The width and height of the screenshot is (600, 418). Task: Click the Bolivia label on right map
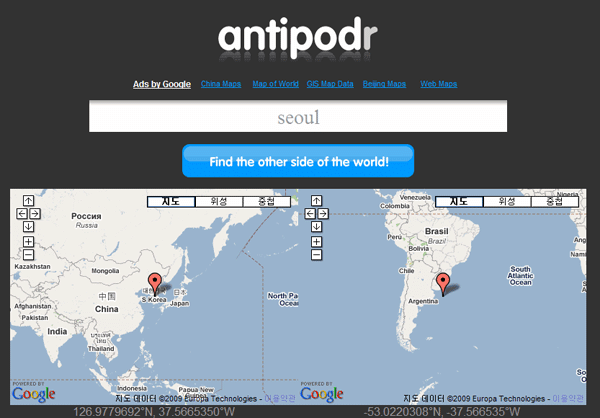(x=419, y=248)
